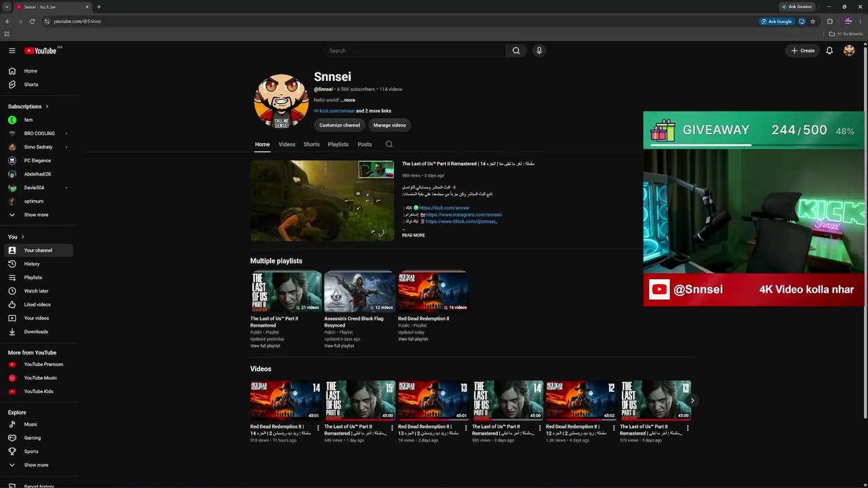Viewport: 868px width, 488px height.
Task: Open the BRO COOLING subscription
Action: click(x=39, y=134)
